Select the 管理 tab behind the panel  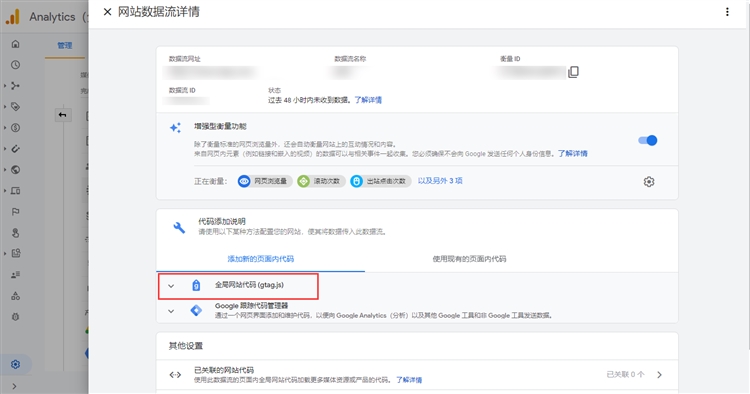[65, 45]
